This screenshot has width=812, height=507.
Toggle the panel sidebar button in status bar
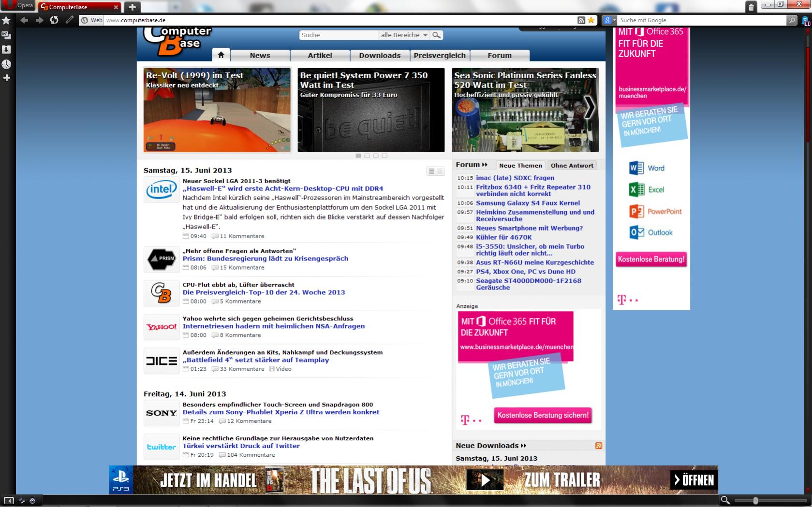pyautogui.click(x=9, y=501)
